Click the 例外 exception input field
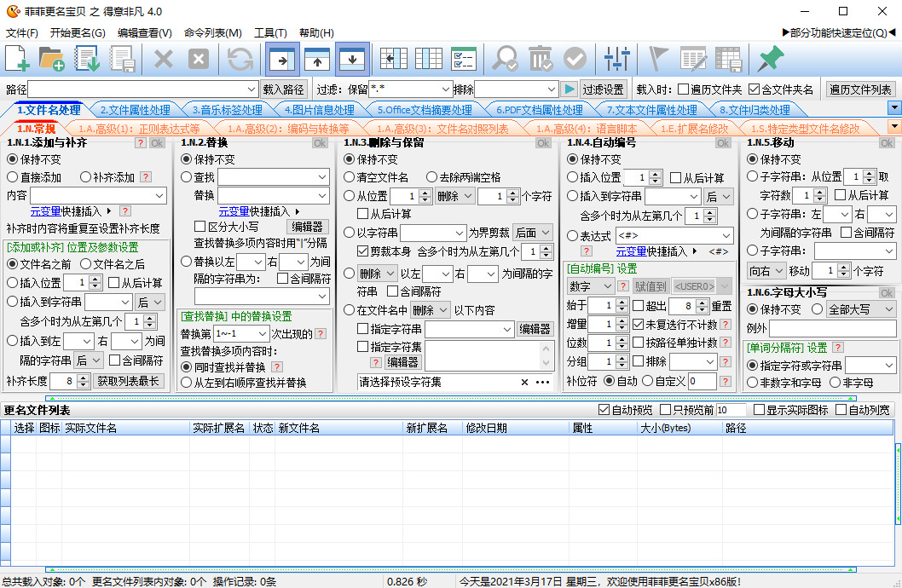The height and width of the screenshot is (588, 902). click(832, 328)
